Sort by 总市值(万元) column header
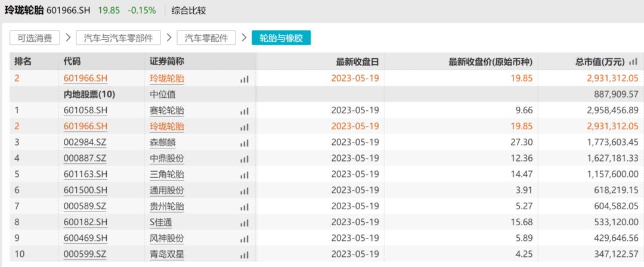This screenshot has width=644, height=267. coord(600,61)
